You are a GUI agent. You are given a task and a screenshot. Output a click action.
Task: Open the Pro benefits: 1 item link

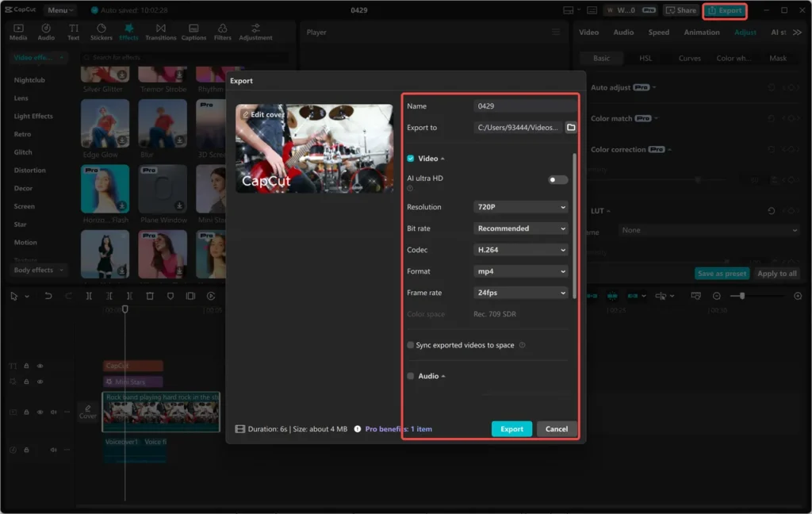[398, 429]
